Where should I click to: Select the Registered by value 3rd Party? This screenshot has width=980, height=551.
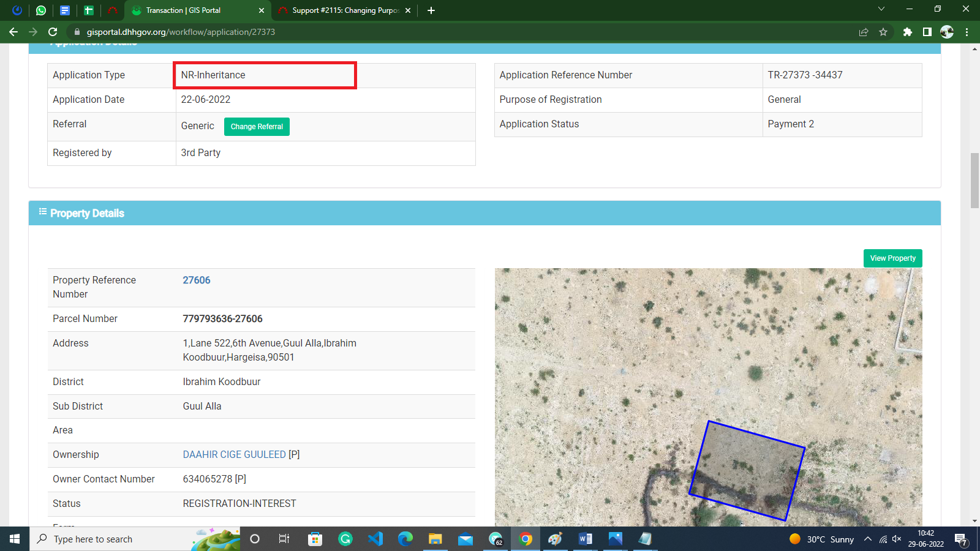click(x=201, y=153)
